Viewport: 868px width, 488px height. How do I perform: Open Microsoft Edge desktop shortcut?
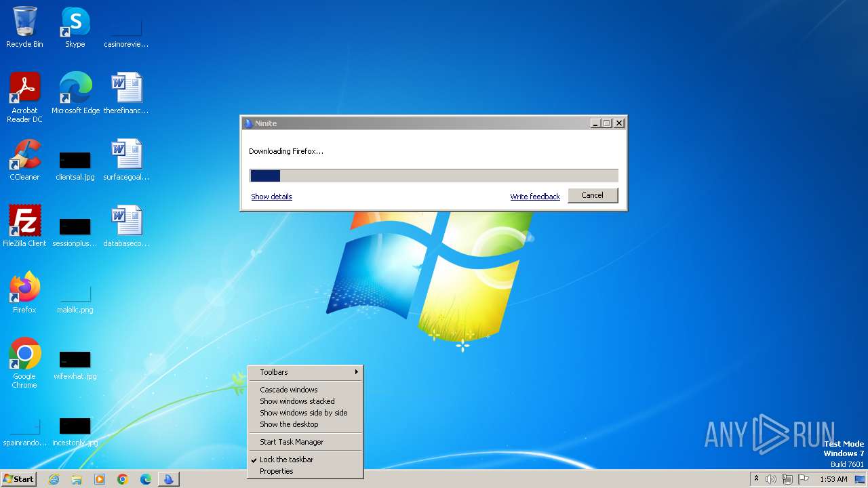pos(75,93)
